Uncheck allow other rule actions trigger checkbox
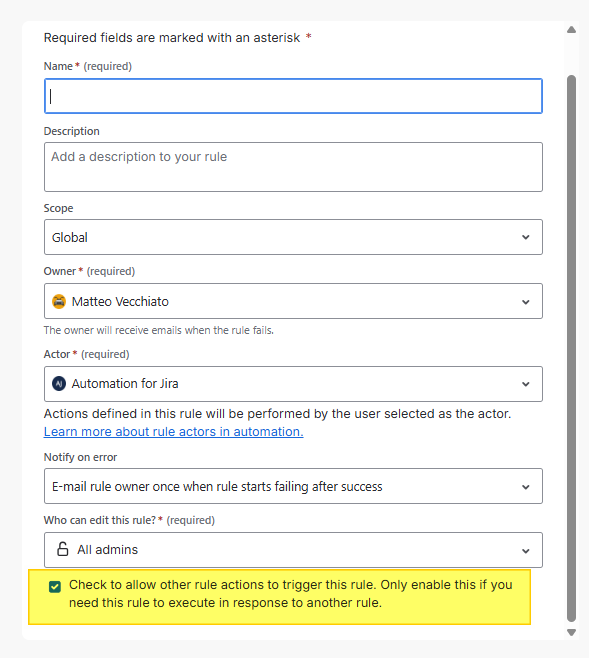The height and width of the screenshot is (658, 589). 55,587
